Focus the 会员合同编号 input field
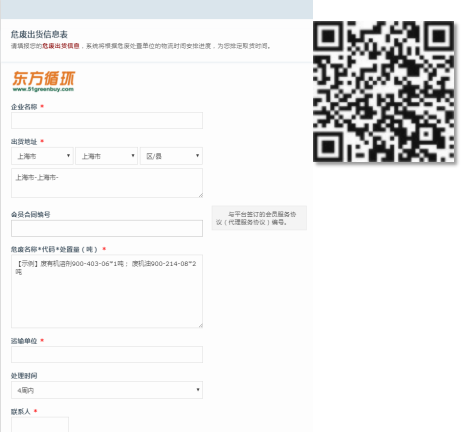 point(107,228)
